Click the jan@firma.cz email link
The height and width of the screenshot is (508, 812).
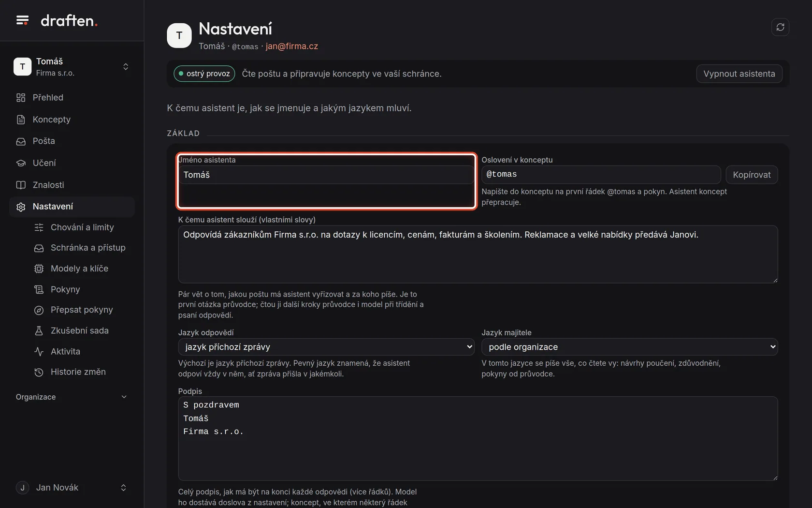pyautogui.click(x=292, y=46)
